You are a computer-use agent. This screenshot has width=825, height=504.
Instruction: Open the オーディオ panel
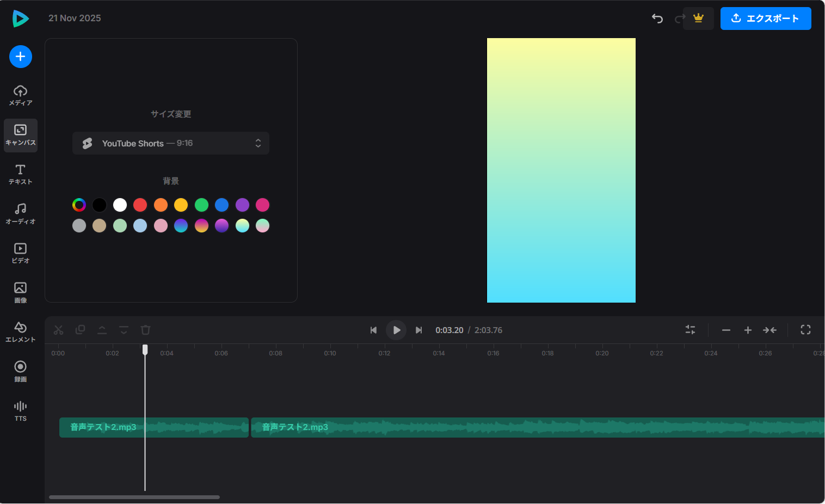21,214
